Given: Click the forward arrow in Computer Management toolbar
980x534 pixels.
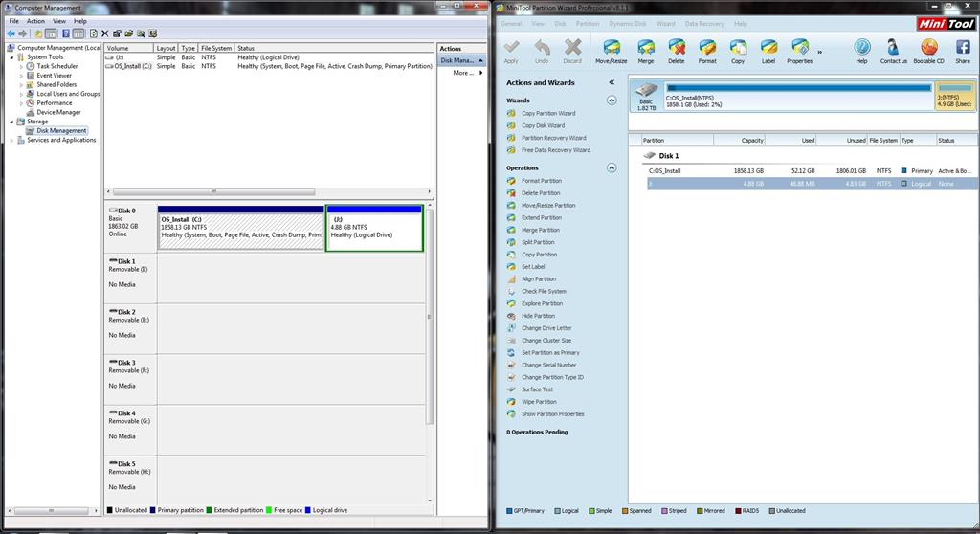Looking at the screenshot, I should [23, 33].
